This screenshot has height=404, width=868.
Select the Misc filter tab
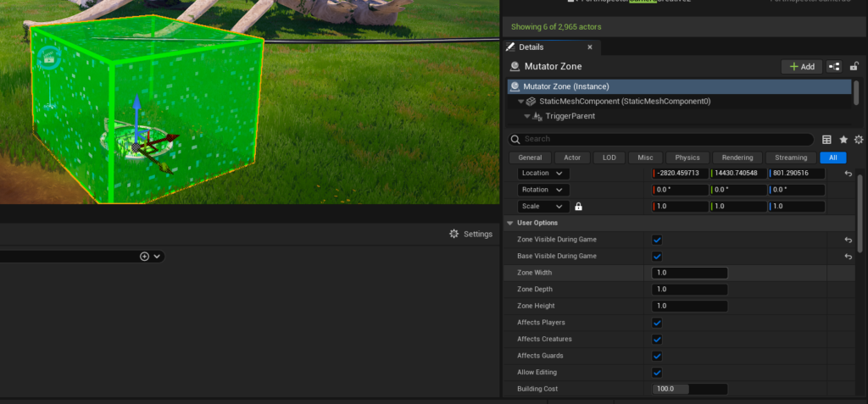[645, 158]
